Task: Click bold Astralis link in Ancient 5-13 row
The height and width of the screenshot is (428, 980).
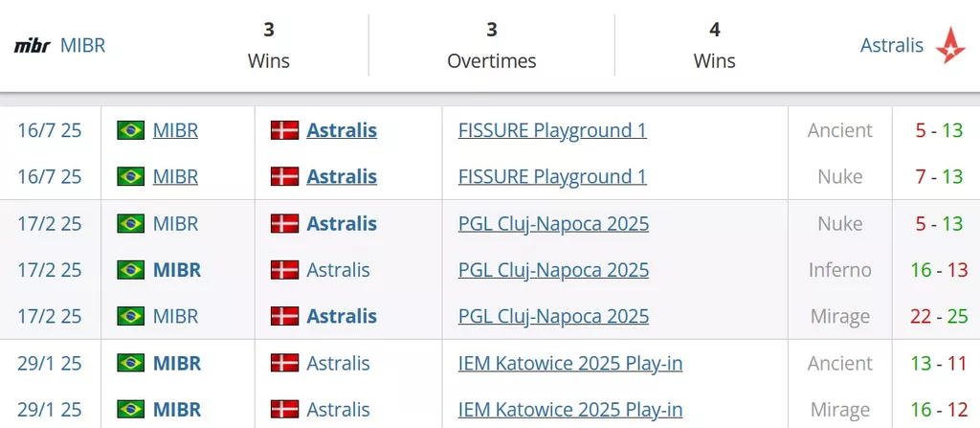Action: coord(342,130)
